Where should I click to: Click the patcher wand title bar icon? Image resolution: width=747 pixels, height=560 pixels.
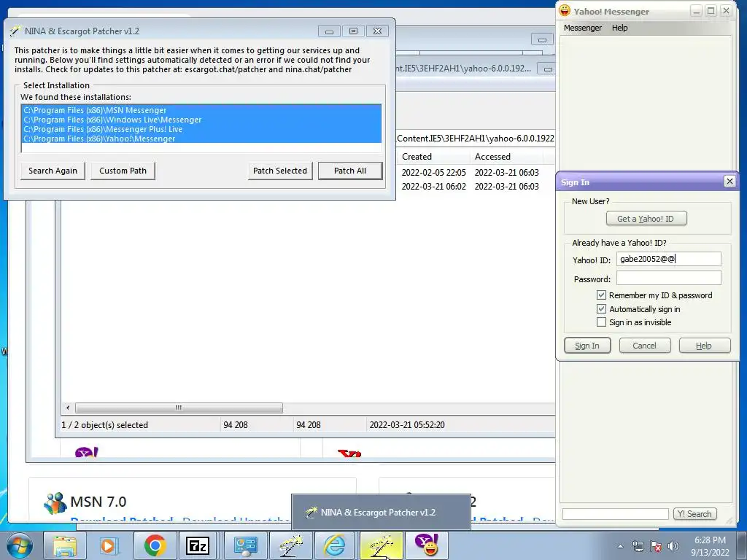tap(16, 31)
